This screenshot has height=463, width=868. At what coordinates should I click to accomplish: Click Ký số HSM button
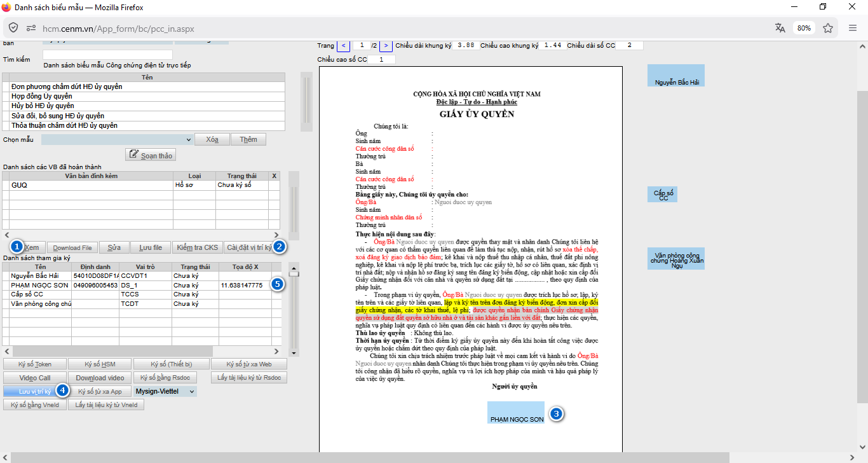tap(100, 364)
